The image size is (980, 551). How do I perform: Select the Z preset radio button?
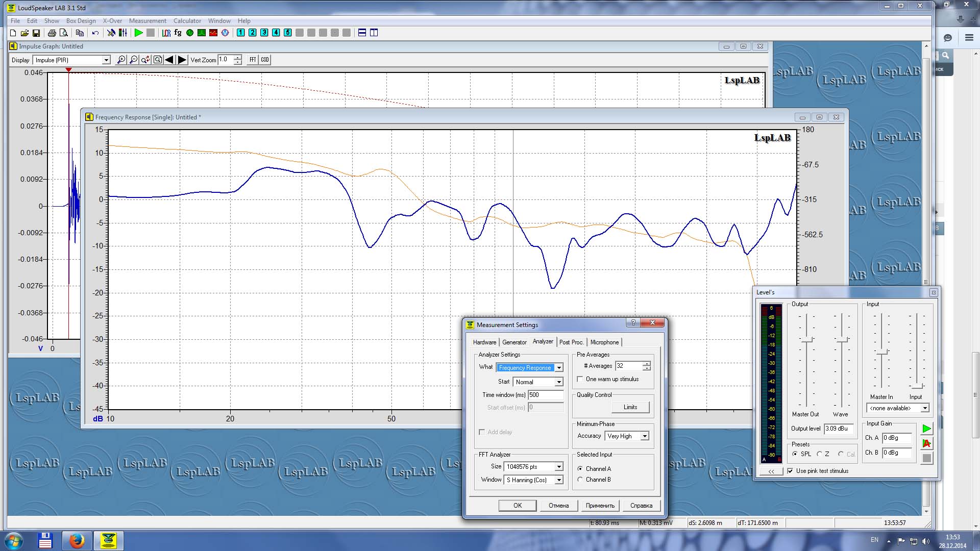click(819, 454)
